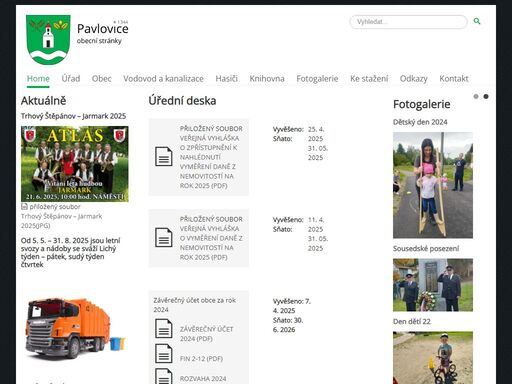
Task: Open the 'Trhový Štěpánov – Jarmark 2025' heading link
Action: click(73, 116)
